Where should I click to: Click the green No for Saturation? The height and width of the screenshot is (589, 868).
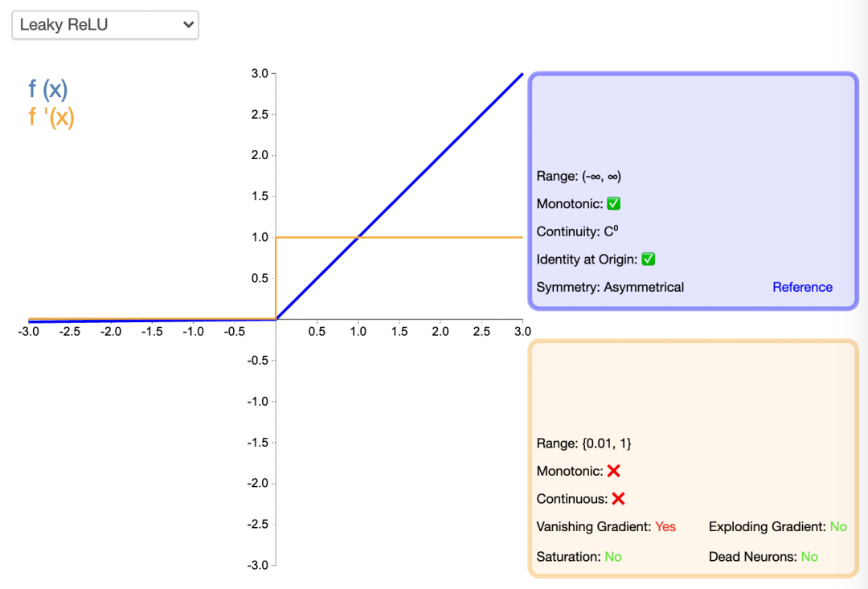click(612, 557)
